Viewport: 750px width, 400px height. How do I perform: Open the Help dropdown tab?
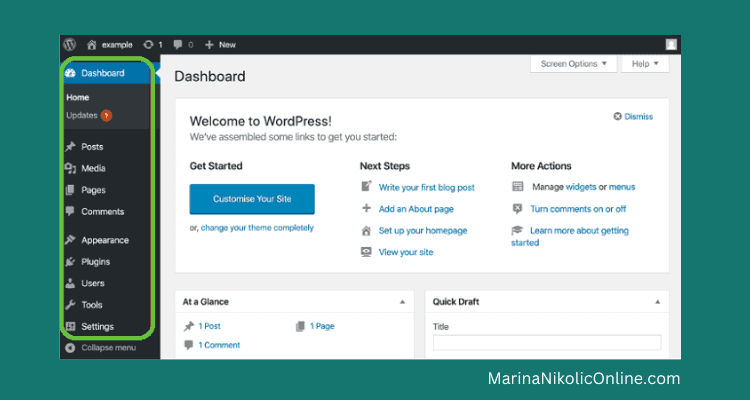pyautogui.click(x=645, y=64)
